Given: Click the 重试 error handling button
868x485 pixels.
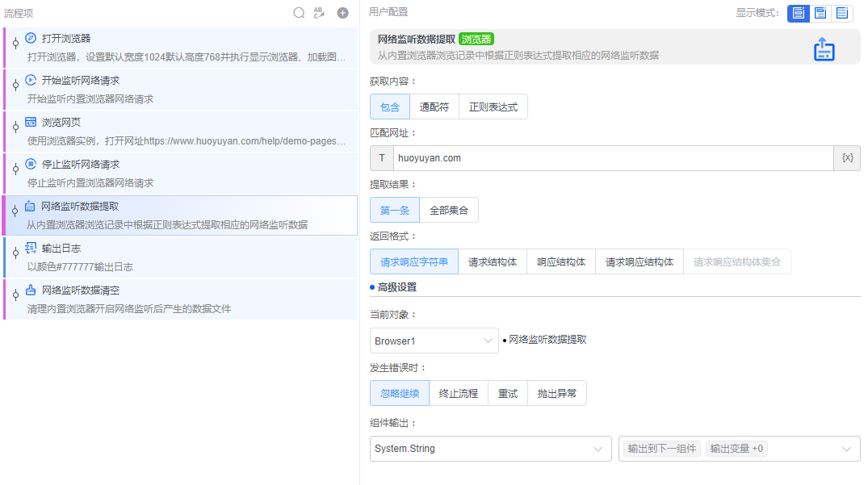Looking at the screenshot, I should click(507, 393).
